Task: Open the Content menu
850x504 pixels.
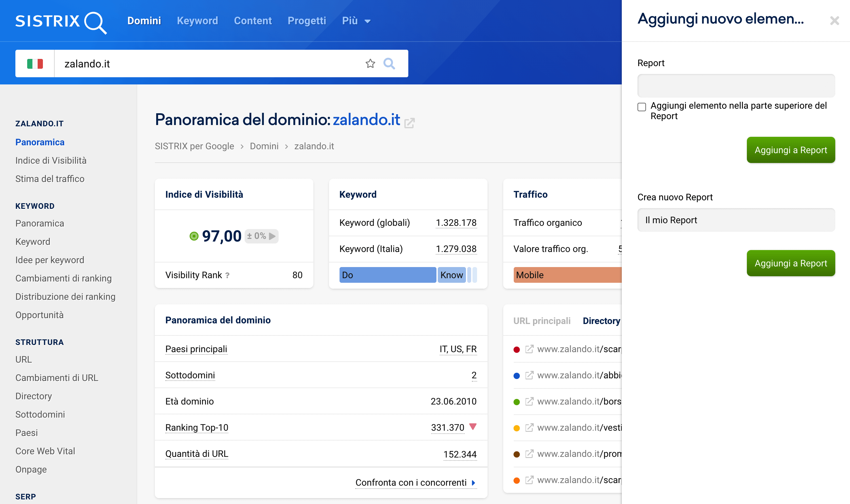Action: click(253, 21)
